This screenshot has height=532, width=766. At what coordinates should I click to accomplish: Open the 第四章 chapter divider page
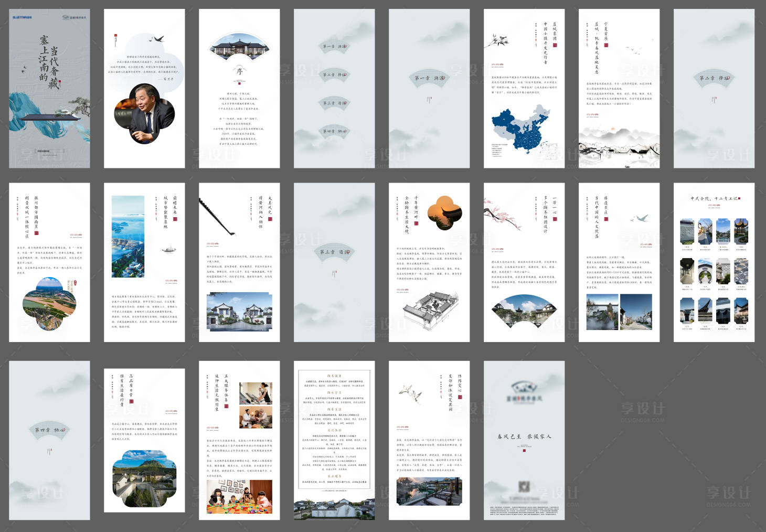(49, 440)
